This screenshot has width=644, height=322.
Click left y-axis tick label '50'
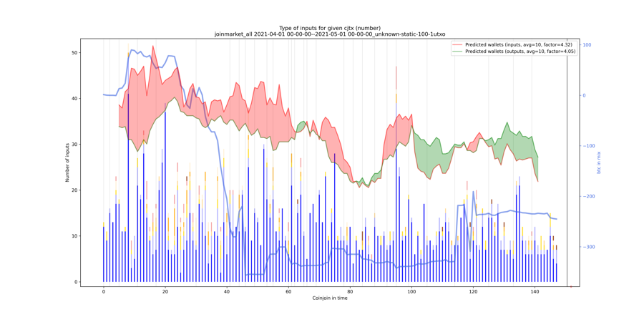tap(74, 53)
